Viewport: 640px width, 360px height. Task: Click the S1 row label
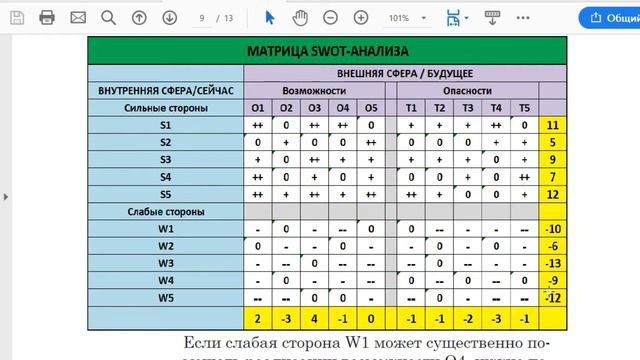tap(166, 125)
